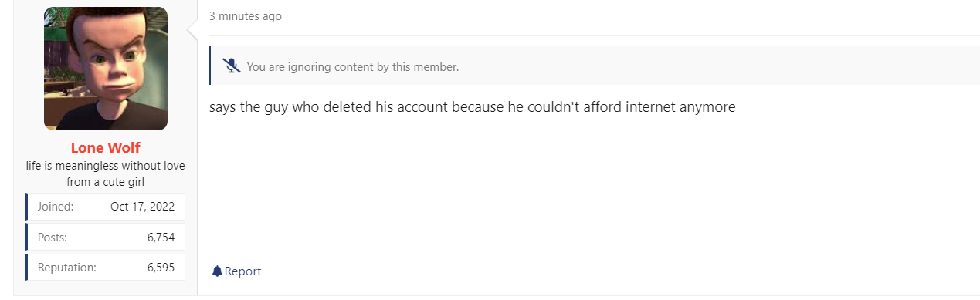Open the Lone Wolf profile link
The height and width of the screenshot is (300, 980).
point(106,147)
